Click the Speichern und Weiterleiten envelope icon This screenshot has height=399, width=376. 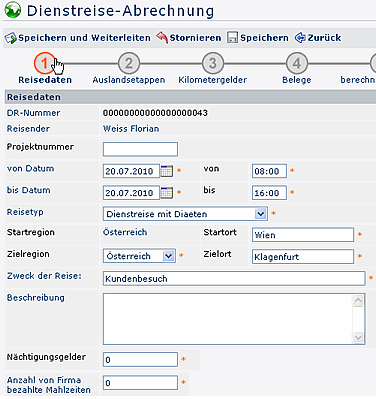click(10, 38)
